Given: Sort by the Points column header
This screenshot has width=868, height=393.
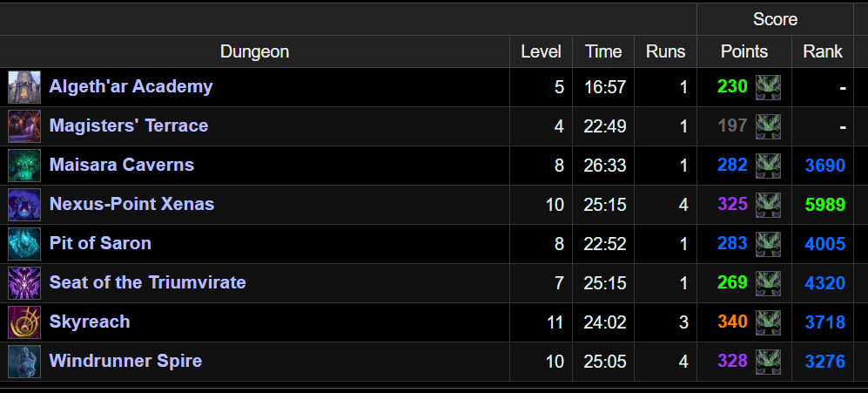Looking at the screenshot, I should click(x=744, y=51).
